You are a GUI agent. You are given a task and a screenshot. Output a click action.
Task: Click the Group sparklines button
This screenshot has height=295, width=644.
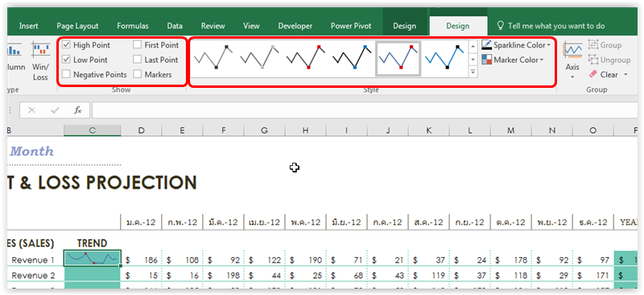605,45
